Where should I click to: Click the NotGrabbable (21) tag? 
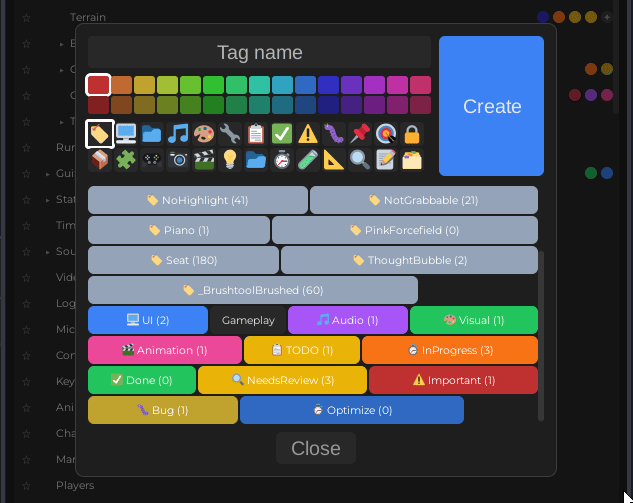[424, 200]
